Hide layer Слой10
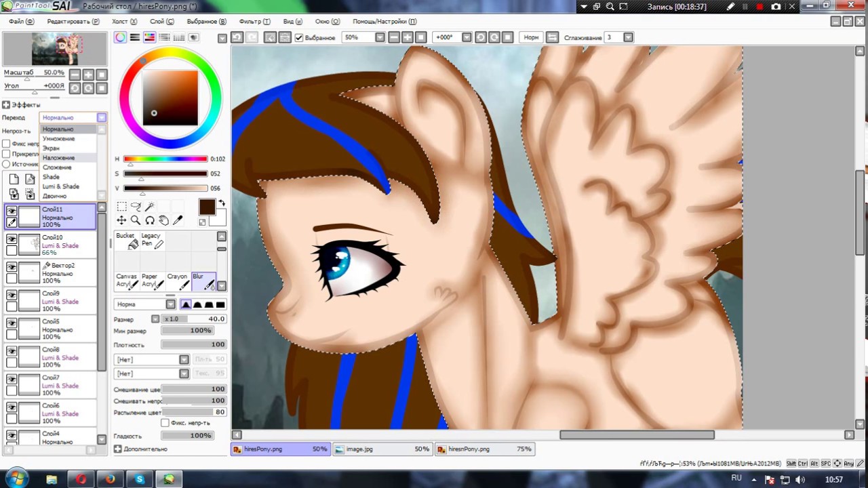 12,239
